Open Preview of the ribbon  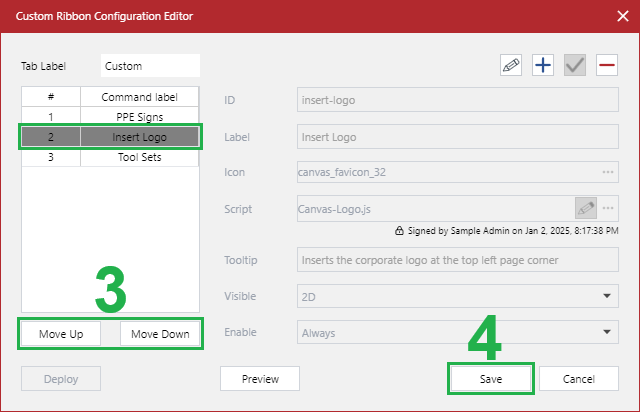[260, 379]
